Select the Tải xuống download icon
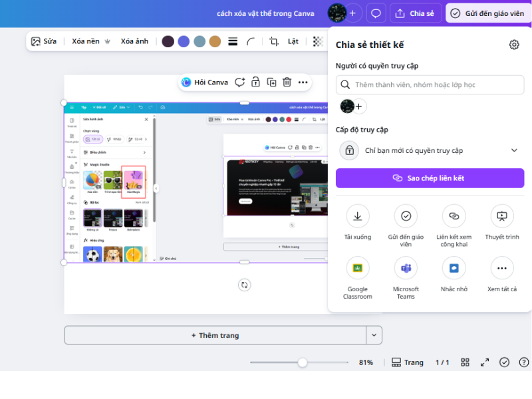 358,216
